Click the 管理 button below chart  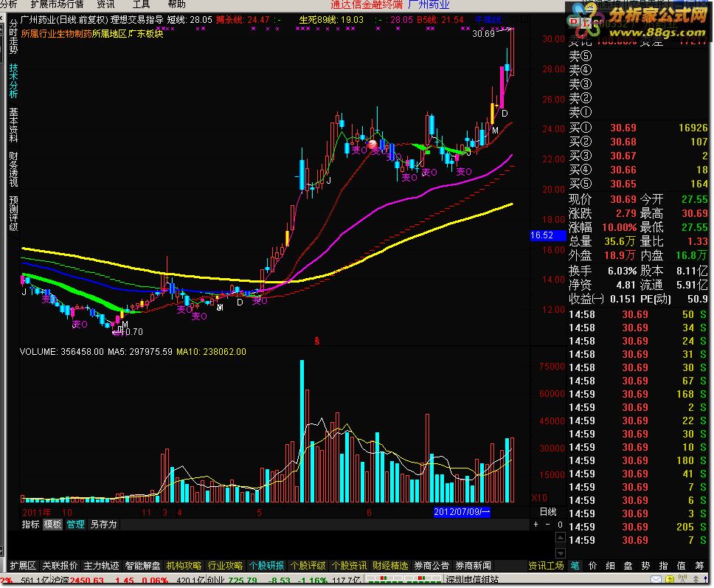click(x=75, y=525)
